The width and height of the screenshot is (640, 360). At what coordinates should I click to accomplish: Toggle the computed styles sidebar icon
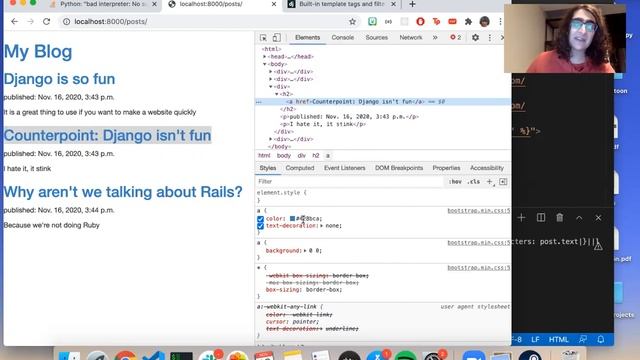pos(503,182)
